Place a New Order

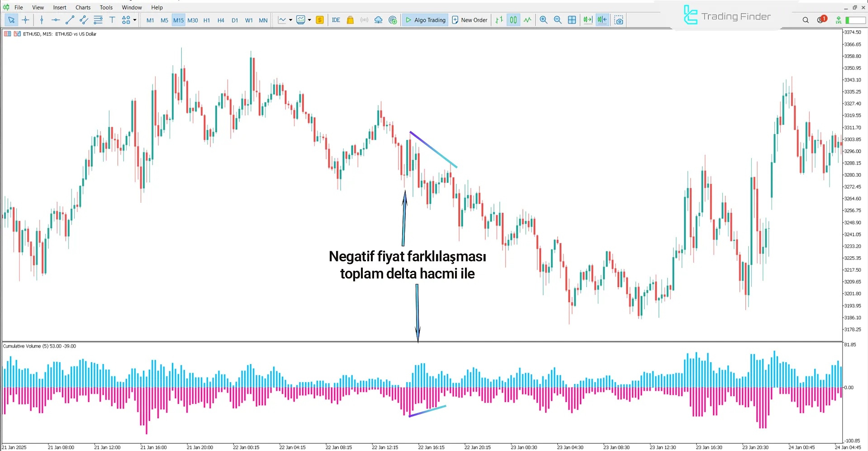pos(470,20)
